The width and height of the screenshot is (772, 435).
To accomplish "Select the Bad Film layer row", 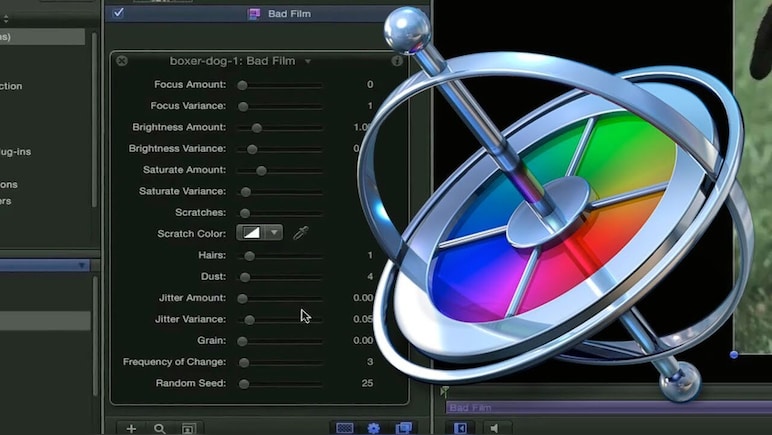I will click(266, 14).
